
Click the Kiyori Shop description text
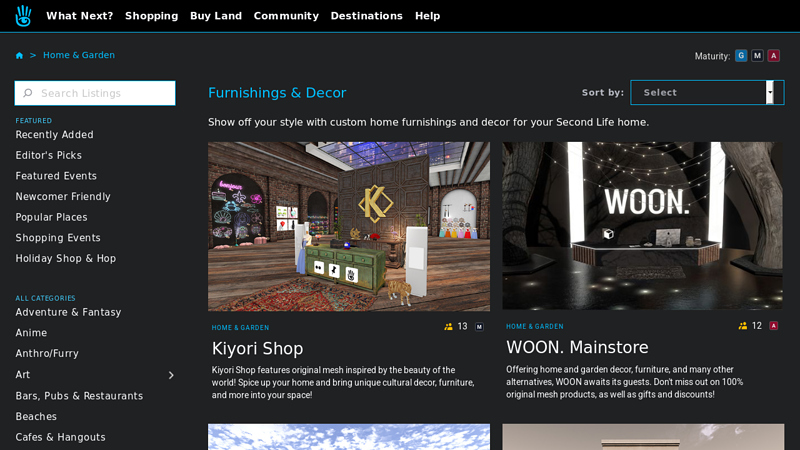[x=343, y=383]
